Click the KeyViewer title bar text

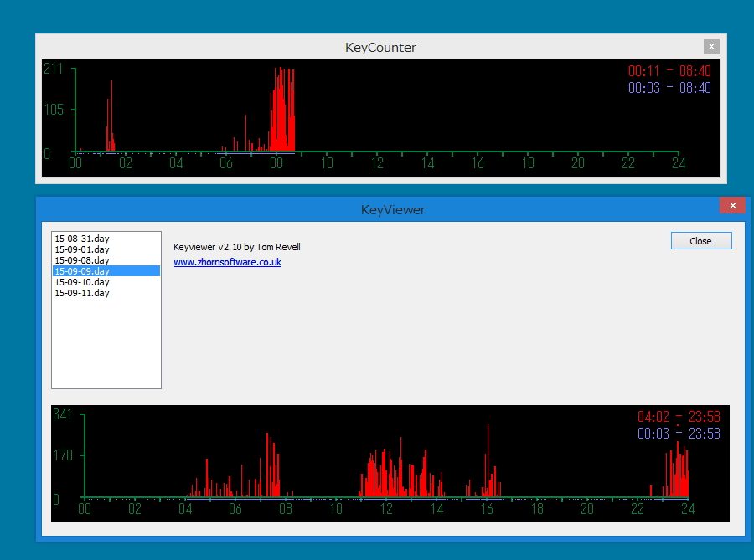pos(393,210)
